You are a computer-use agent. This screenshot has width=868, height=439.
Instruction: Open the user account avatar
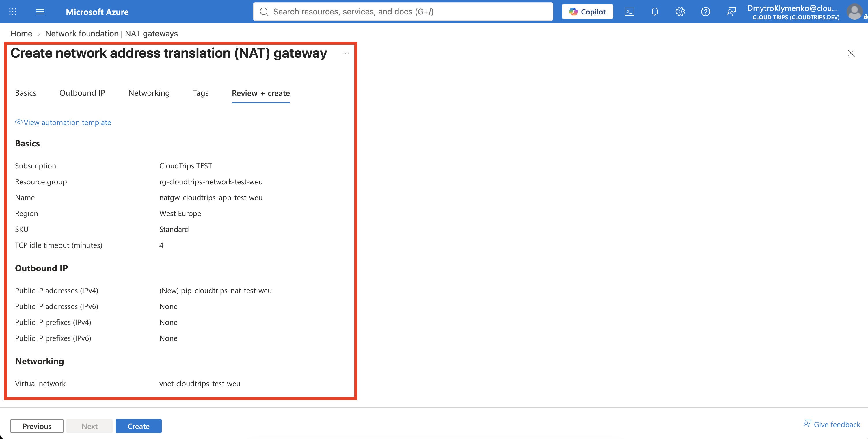point(854,12)
